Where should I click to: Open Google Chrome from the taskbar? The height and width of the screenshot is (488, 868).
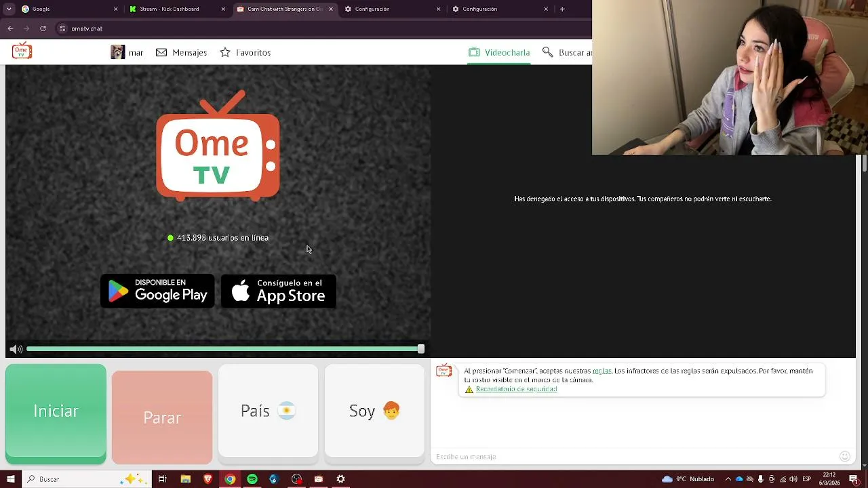230,479
